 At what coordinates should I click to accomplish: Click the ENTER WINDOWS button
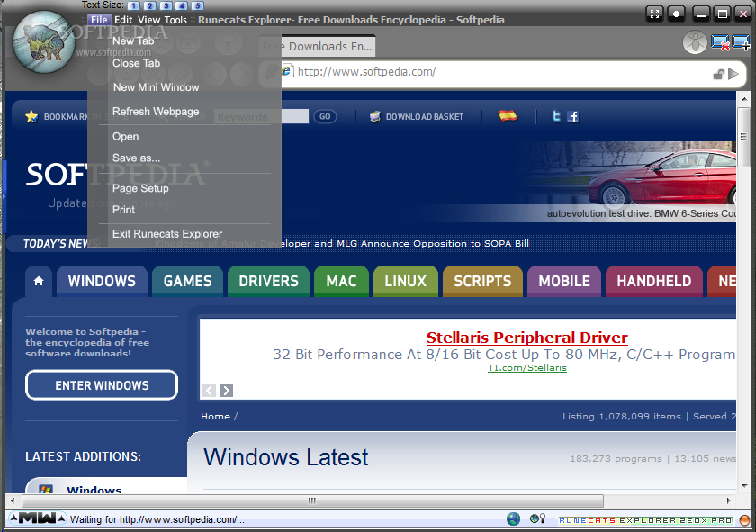[x=102, y=385]
